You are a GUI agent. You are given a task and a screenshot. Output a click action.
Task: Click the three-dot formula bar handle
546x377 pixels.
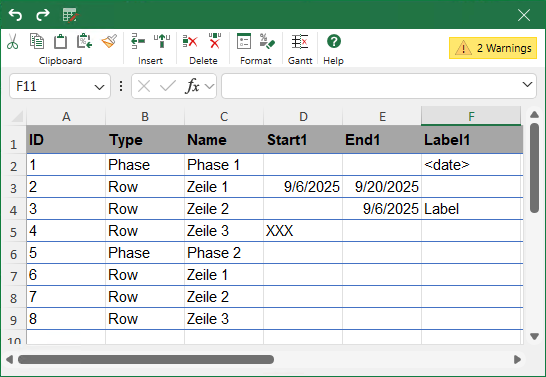[121, 86]
